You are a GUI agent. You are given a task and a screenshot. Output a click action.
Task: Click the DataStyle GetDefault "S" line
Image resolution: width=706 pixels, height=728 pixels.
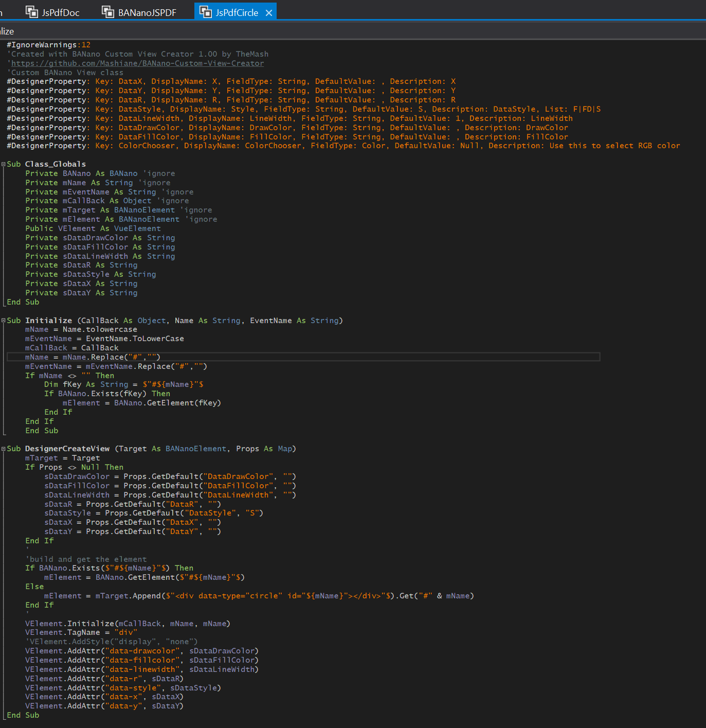[153, 513]
